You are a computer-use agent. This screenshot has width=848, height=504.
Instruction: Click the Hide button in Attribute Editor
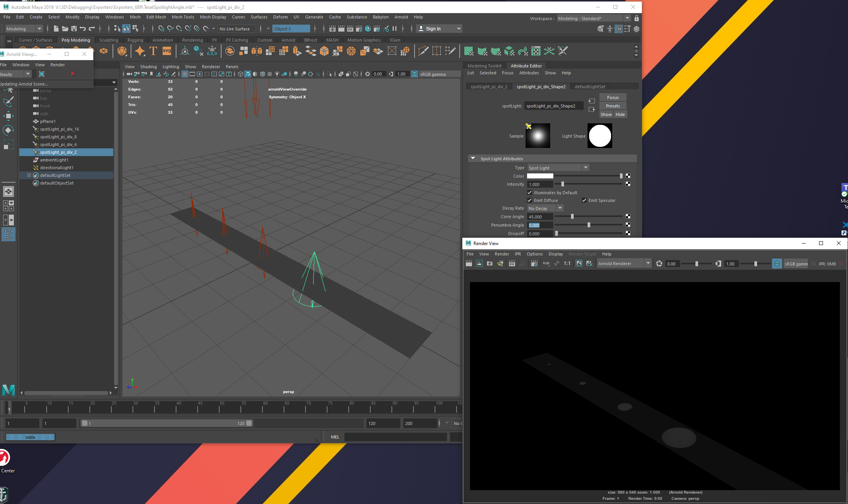coord(620,114)
